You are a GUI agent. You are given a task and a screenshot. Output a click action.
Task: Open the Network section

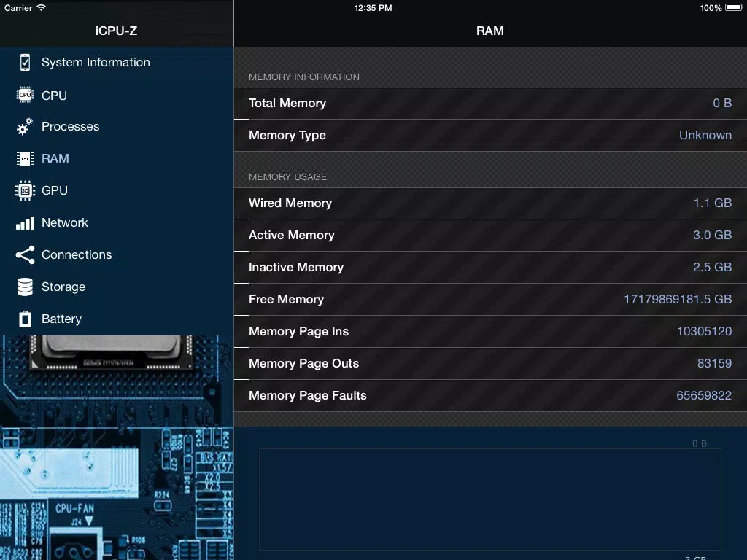(x=65, y=223)
